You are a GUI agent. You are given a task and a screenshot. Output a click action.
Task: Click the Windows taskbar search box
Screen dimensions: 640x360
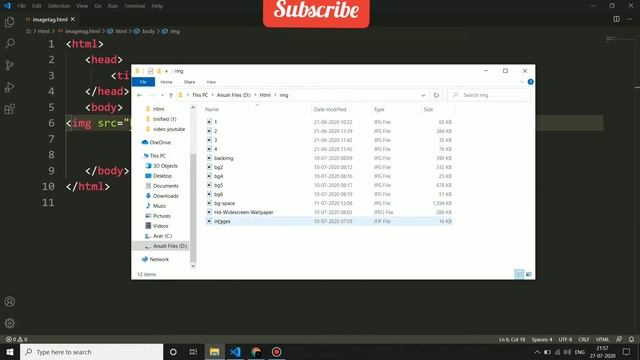tap(91, 352)
